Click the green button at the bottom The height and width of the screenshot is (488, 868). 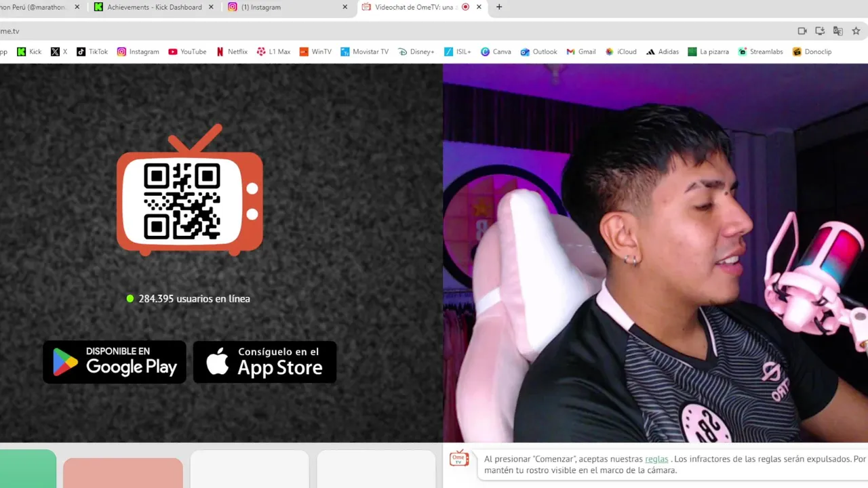click(28, 468)
